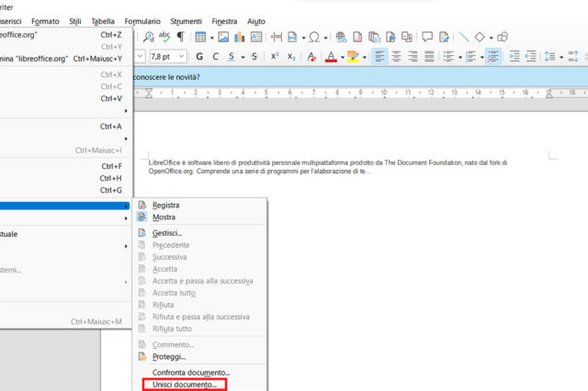Click the insert special character (Omega) icon
The image size is (588, 391).
point(314,37)
